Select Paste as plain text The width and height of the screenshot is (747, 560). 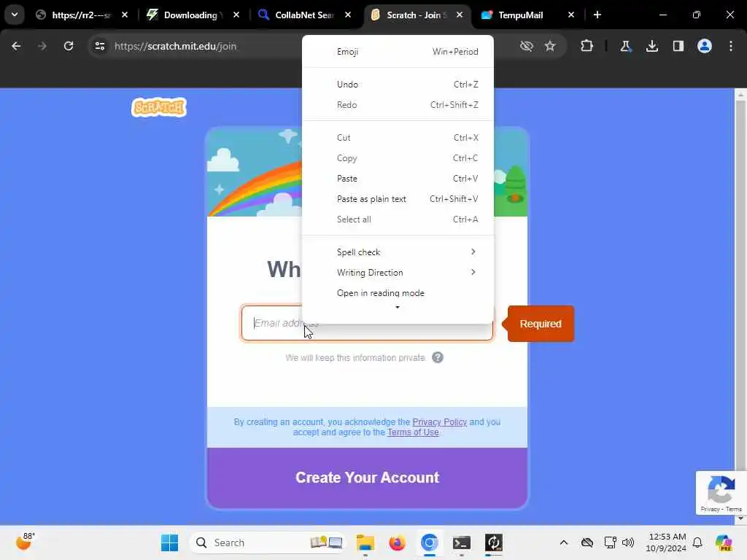(398, 199)
